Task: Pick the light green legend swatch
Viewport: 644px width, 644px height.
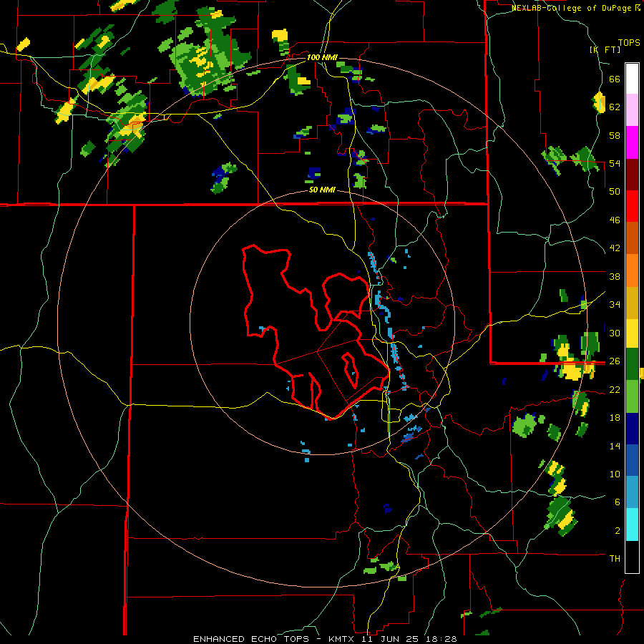Action: (x=632, y=396)
